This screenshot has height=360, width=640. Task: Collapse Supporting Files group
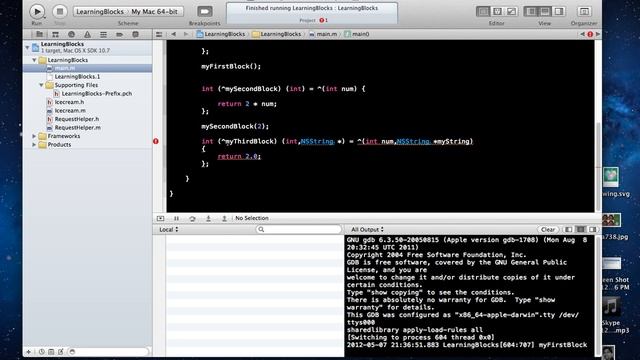[x=41, y=85]
